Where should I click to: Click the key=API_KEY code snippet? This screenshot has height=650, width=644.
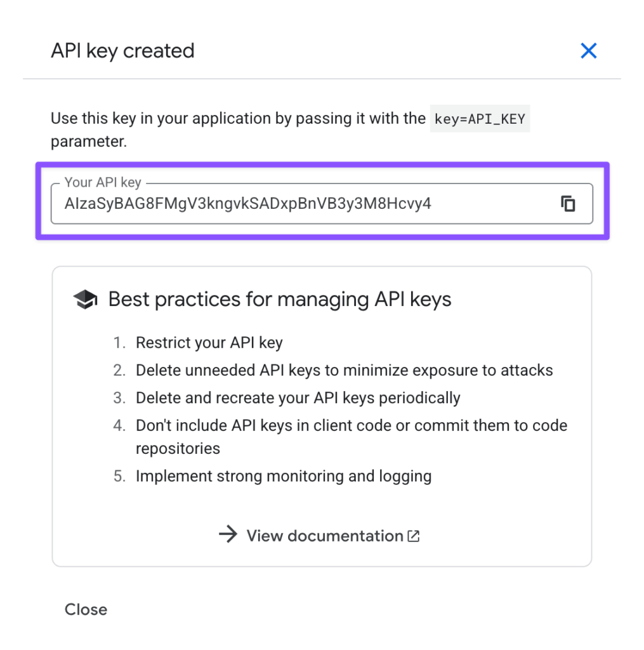[480, 119]
